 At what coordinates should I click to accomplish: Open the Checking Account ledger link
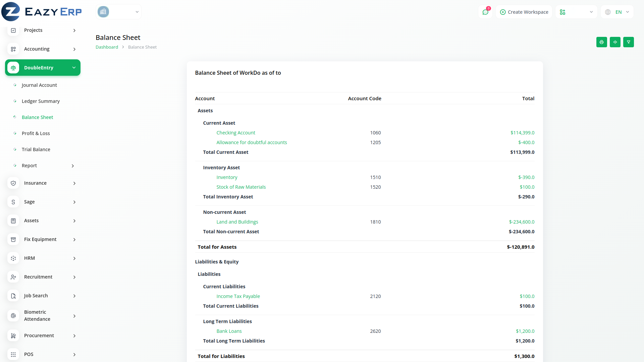(236, 133)
